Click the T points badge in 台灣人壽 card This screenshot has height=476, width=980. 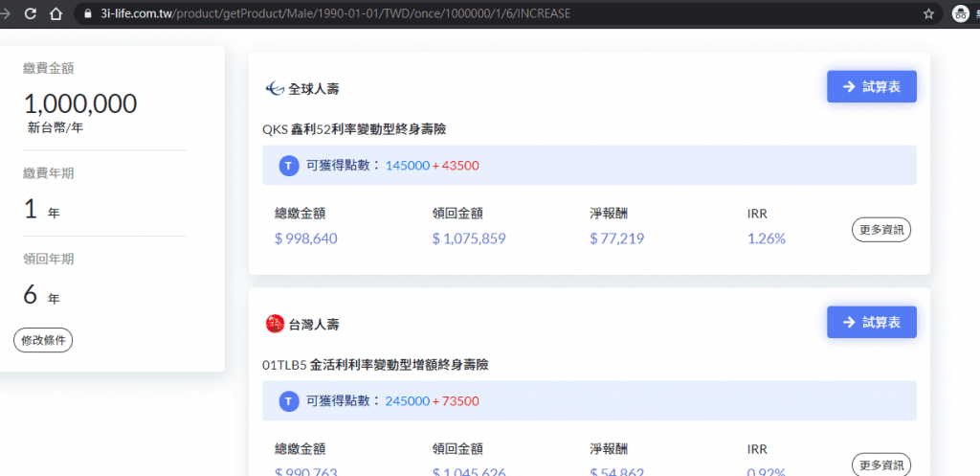coord(288,401)
